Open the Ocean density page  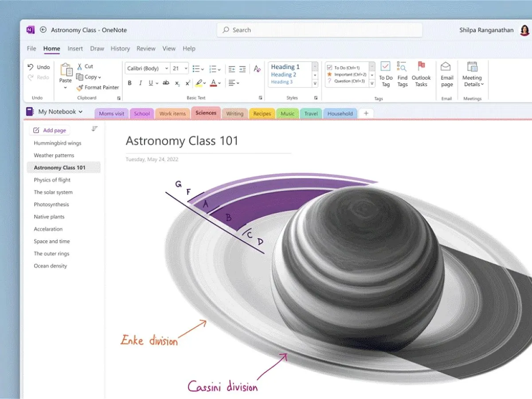(51, 266)
